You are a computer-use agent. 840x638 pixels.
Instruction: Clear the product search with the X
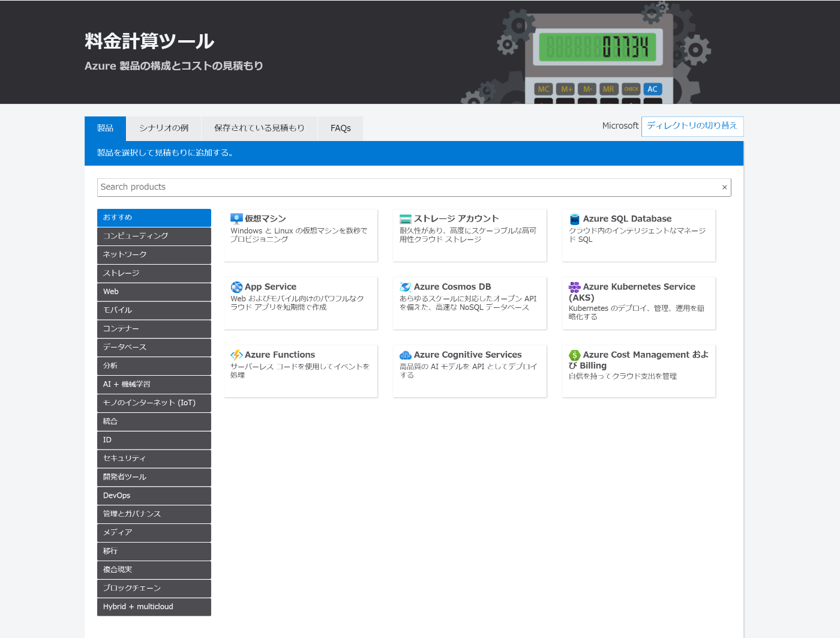click(x=724, y=187)
